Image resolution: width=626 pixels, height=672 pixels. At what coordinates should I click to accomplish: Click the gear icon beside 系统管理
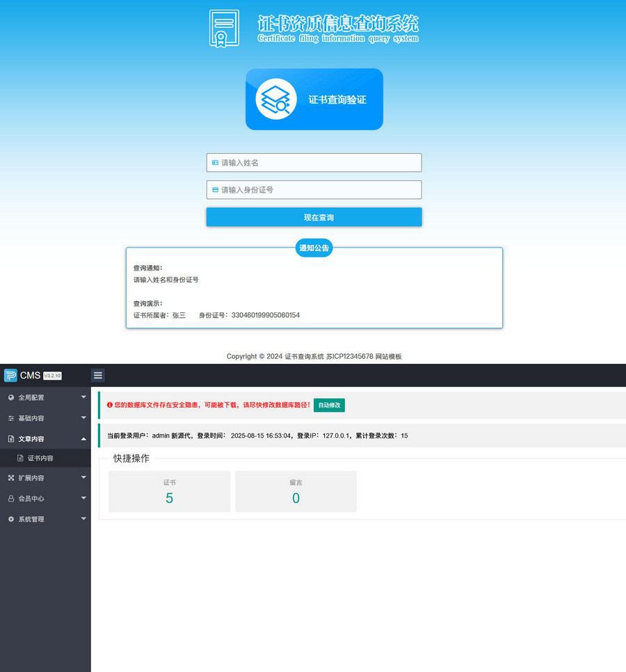(11, 520)
